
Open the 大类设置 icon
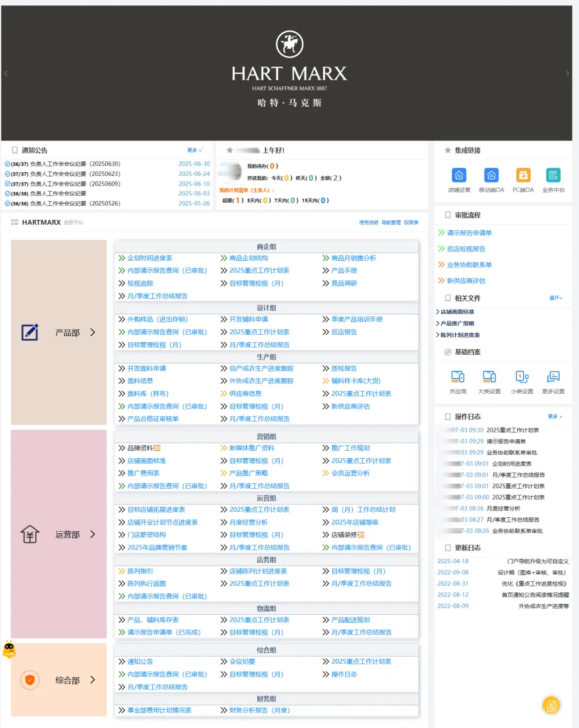point(489,377)
